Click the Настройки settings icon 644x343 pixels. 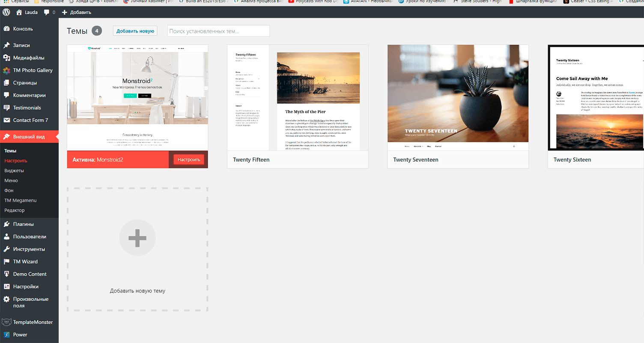(x=6, y=286)
